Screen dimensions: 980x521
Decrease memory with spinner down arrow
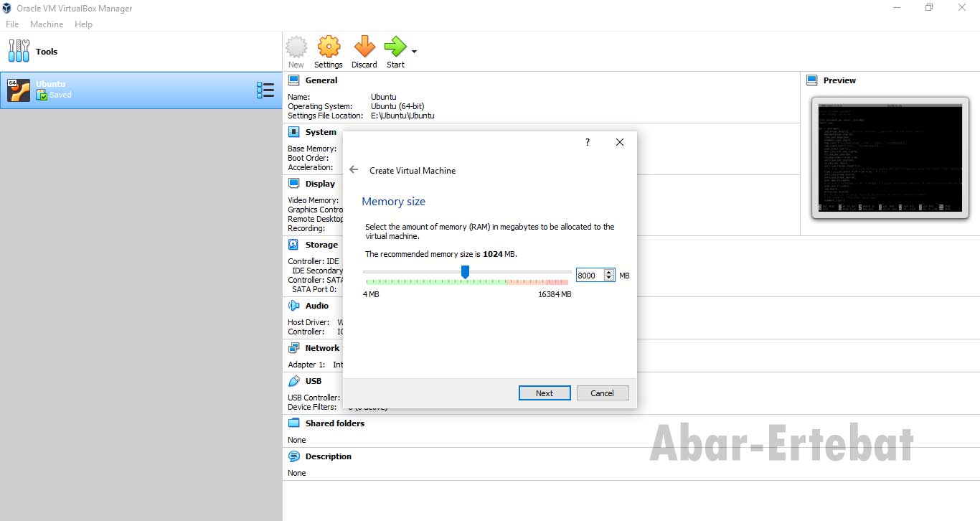pos(609,278)
